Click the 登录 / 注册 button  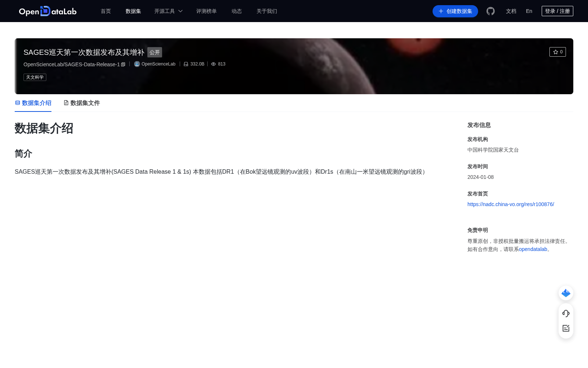click(557, 11)
